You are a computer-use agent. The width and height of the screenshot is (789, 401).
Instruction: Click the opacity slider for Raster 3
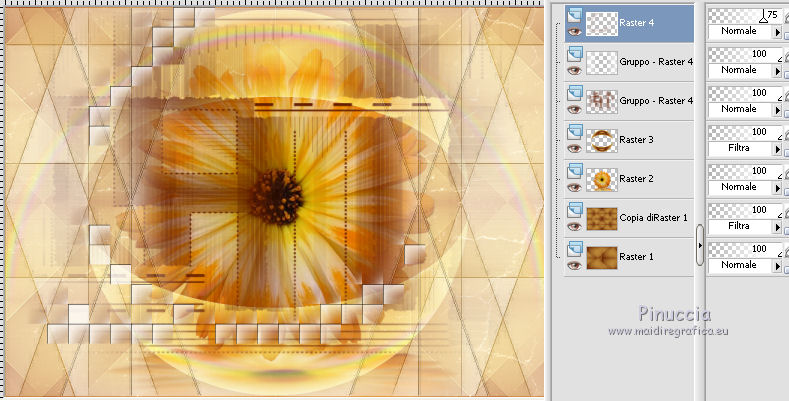coord(745,132)
